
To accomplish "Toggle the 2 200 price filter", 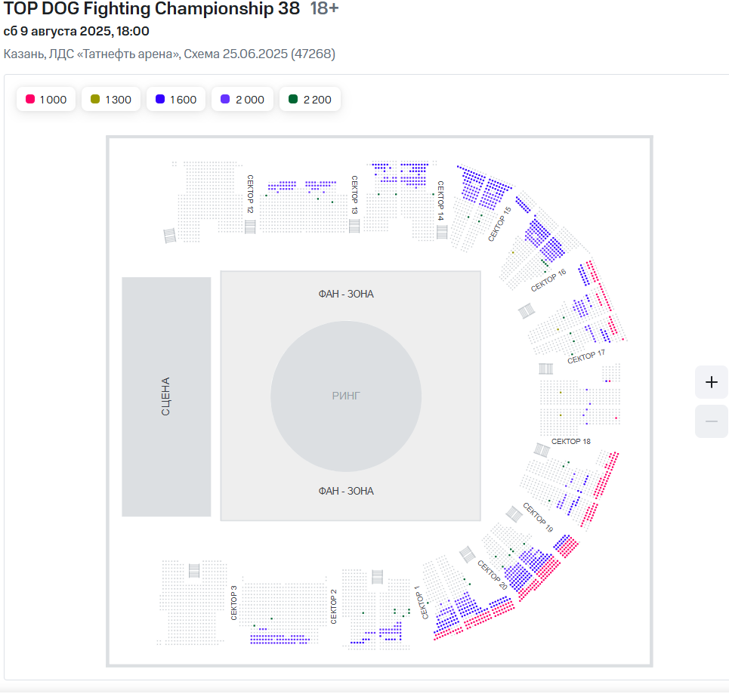I will (x=310, y=100).
